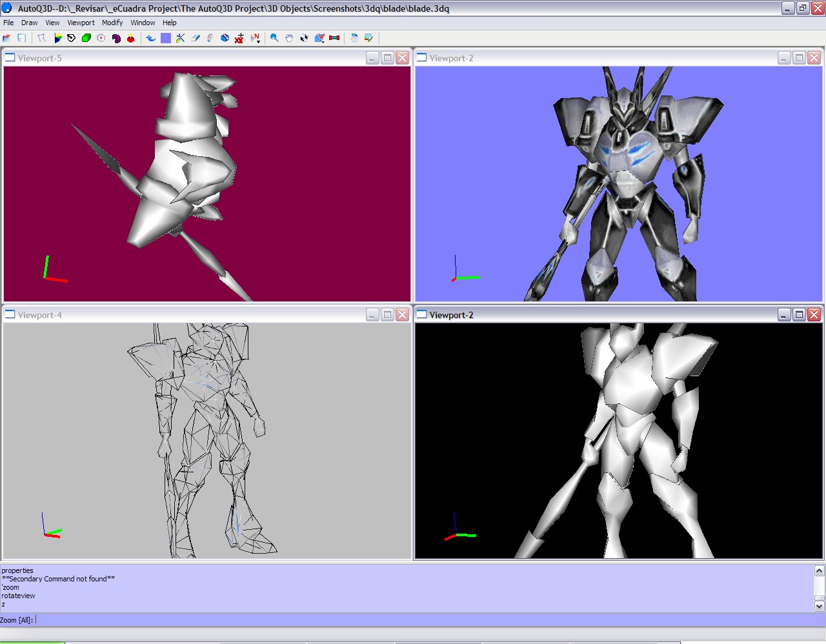The image size is (826, 644).
Task: Click the revolve about axis icon
Action: pos(210,38)
